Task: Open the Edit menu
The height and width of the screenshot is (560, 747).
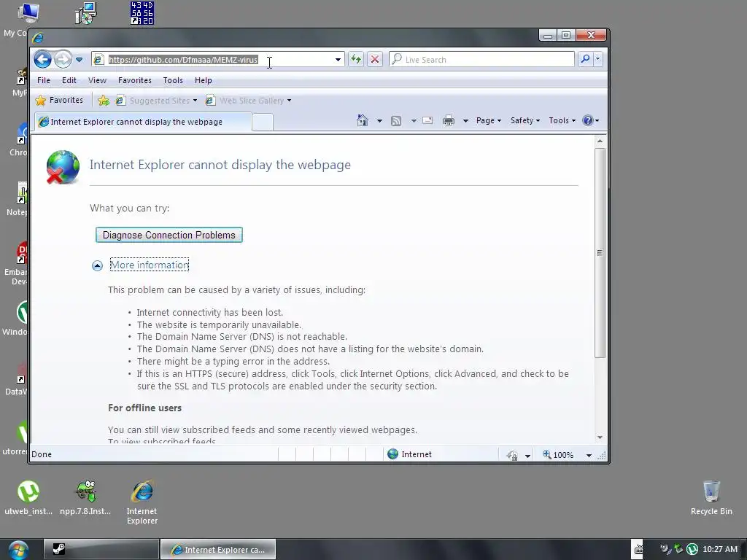Action: [69, 80]
